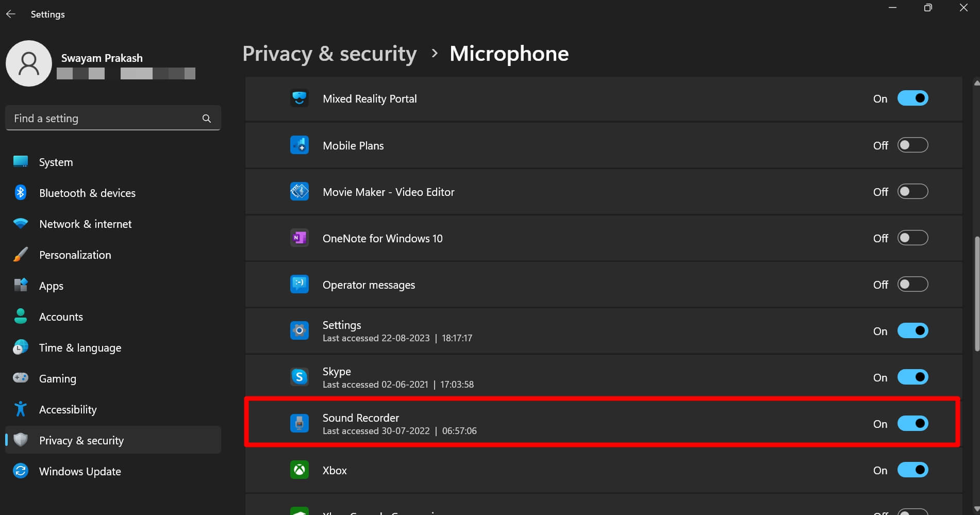Enable the Mobile Plans microphone toggle
Screen dimensions: 980x515
912,145
